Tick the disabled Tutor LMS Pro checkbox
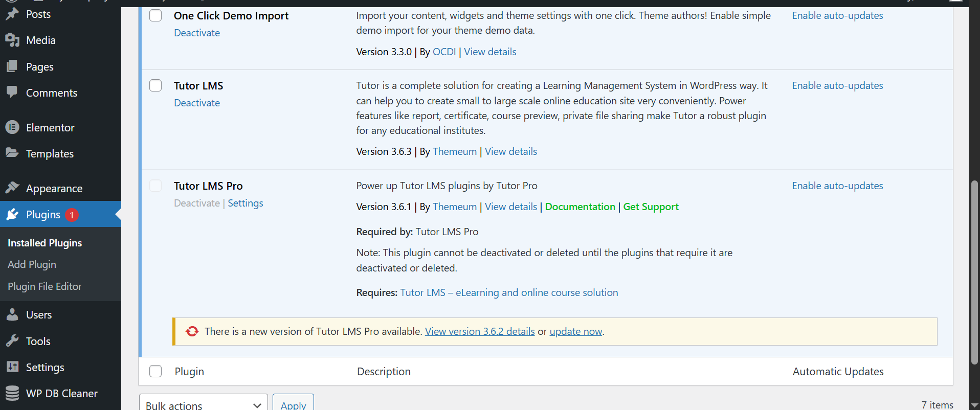The width and height of the screenshot is (980, 410). (x=155, y=186)
